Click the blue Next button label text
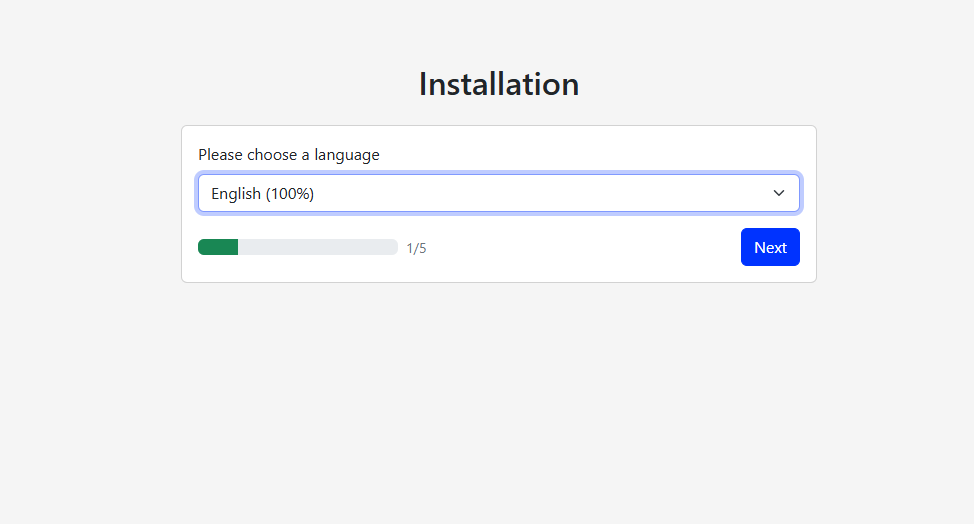 click(770, 248)
